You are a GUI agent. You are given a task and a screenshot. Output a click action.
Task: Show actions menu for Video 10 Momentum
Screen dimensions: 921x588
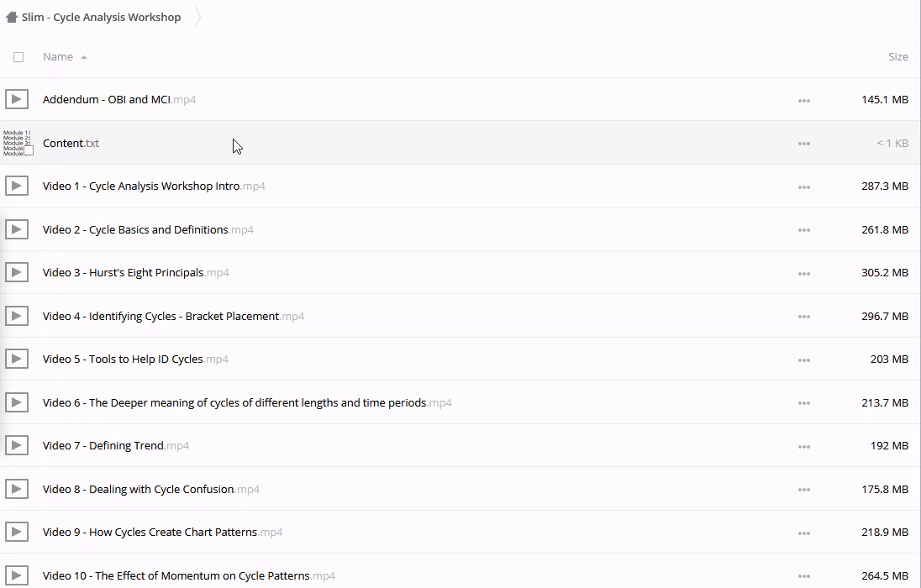(804, 576)
